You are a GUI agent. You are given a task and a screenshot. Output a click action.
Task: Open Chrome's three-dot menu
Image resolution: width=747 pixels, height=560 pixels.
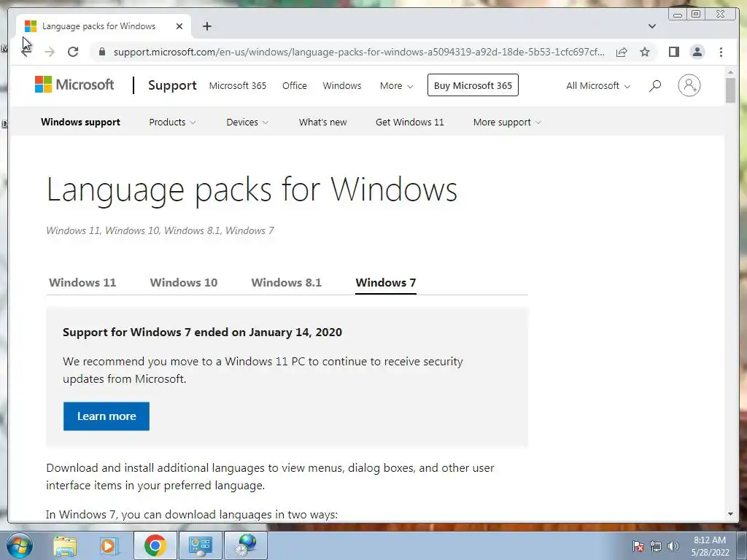point(721,52)
